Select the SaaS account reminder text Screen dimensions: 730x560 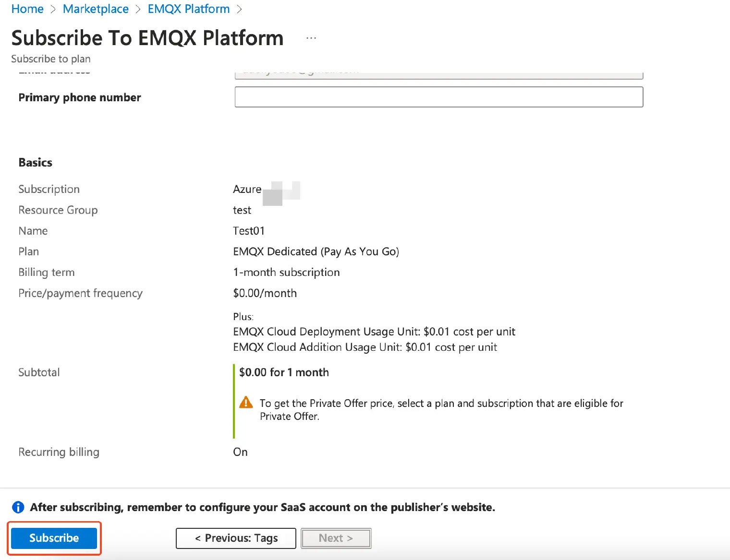coord(263,507)
